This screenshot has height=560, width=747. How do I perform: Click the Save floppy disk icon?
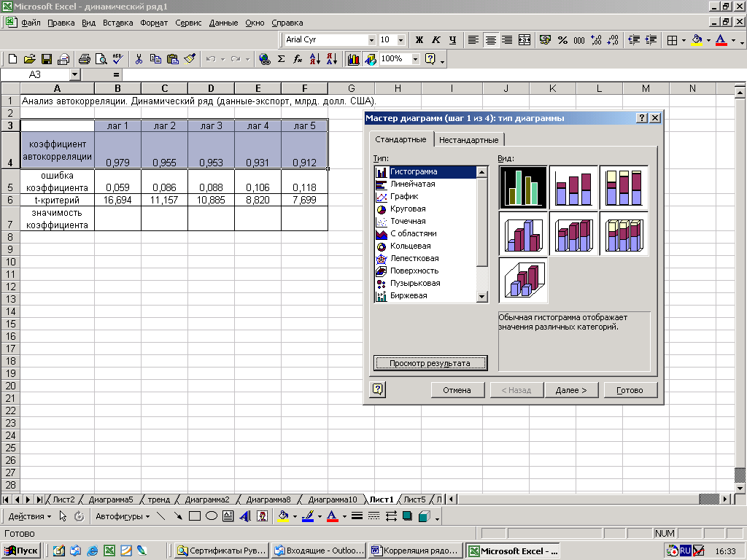(x=47, y=59)
